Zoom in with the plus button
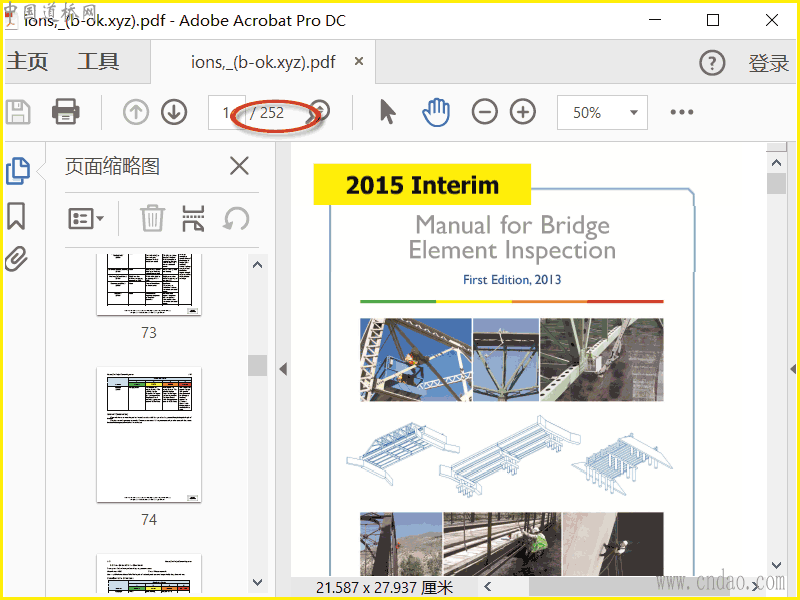The image size is (800, 600). [523, 112]
